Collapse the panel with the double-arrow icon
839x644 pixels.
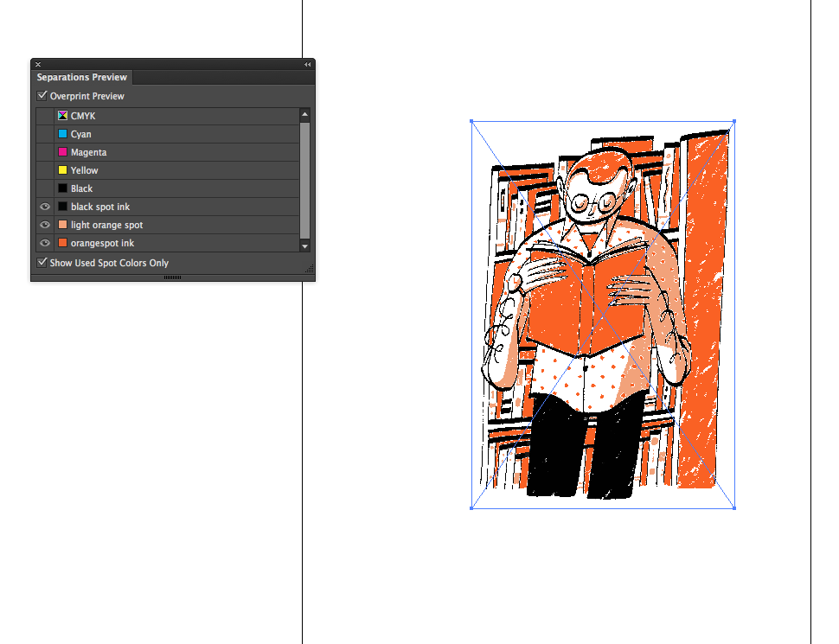[307, 64]
